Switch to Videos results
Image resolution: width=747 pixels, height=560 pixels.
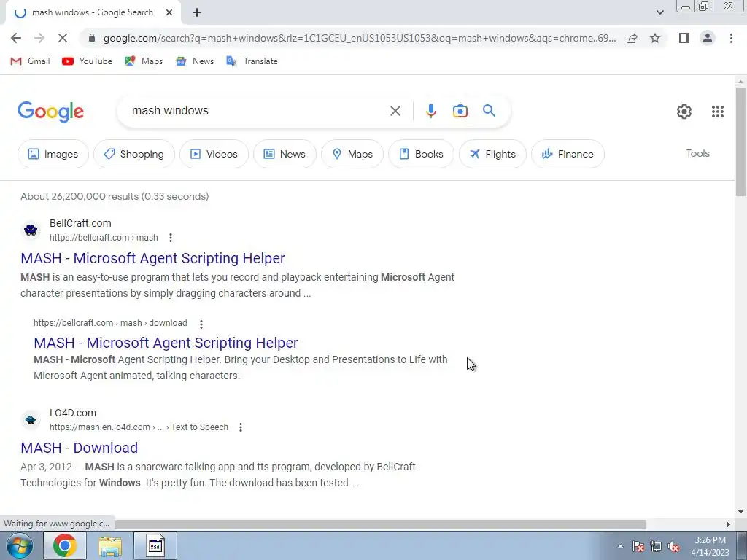214,154
